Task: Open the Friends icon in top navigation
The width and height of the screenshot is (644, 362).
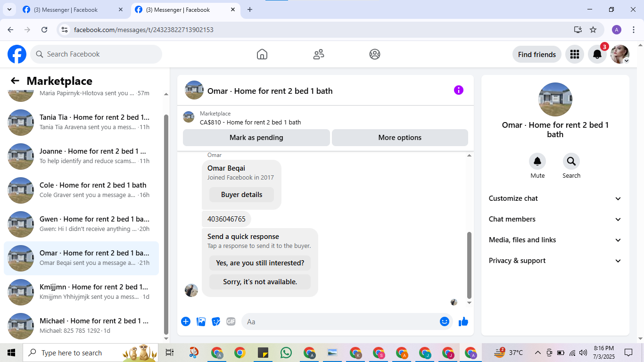Action: (x=319, y=54)
